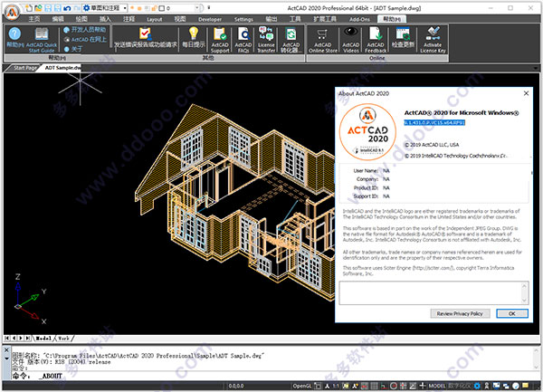Open the 注释 Annotate ribbon tab
This screenshot has width=543, height=392.
[x=129, y=19]
